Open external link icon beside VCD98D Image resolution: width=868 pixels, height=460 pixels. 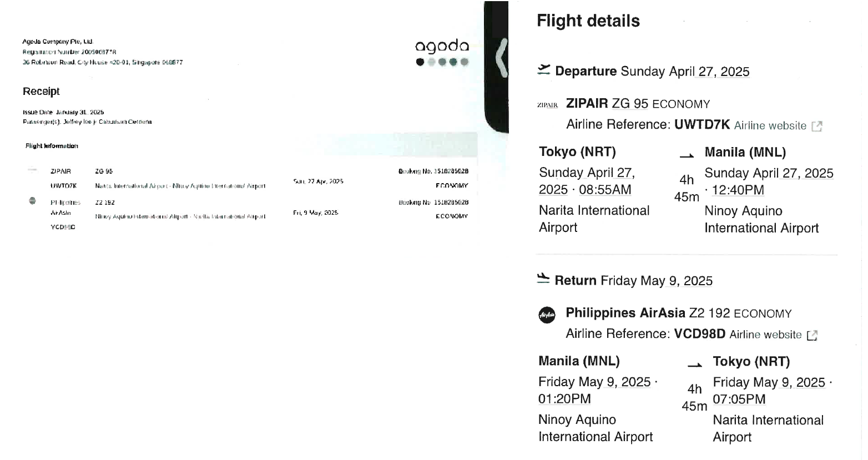coord(812,335)
